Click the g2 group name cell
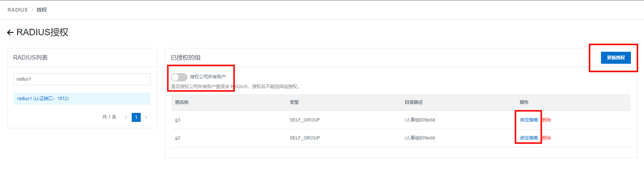This screenshot has height=195, width=644. 178,138
